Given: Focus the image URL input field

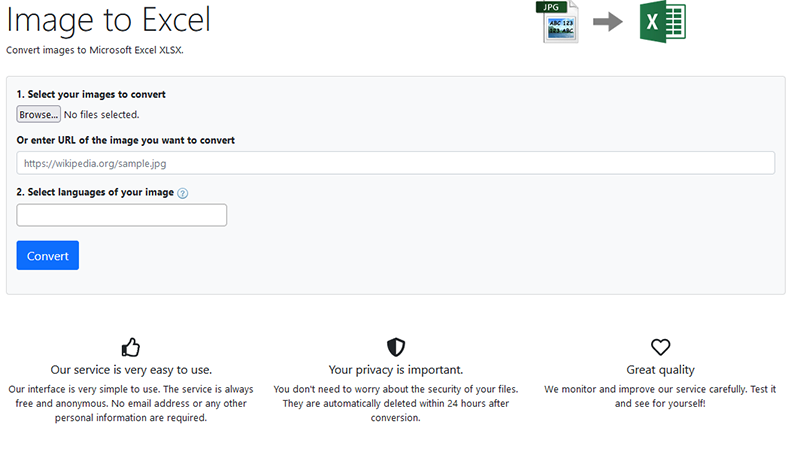Looking at the screenshot, I should pos(395,163).
